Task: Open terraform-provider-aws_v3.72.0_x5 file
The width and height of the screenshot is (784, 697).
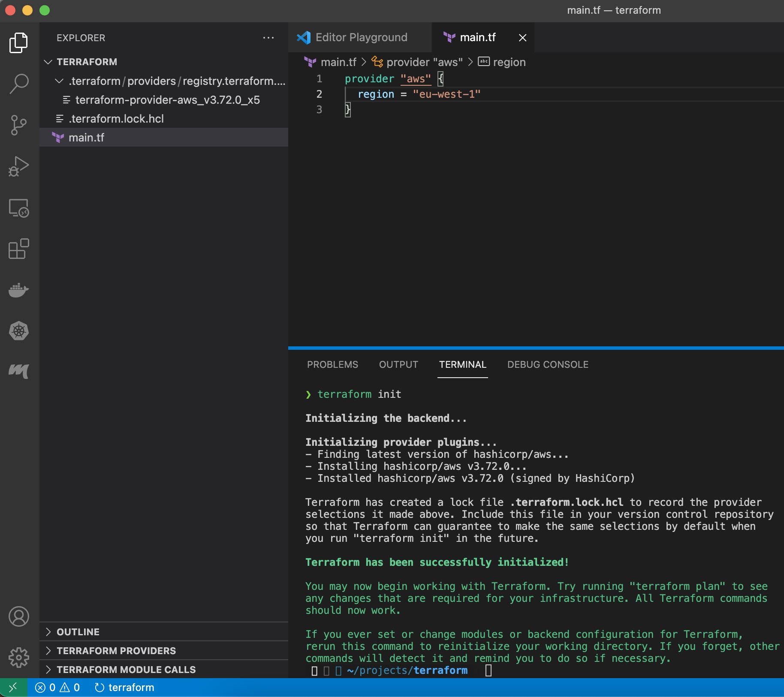Action: [164, 100]
